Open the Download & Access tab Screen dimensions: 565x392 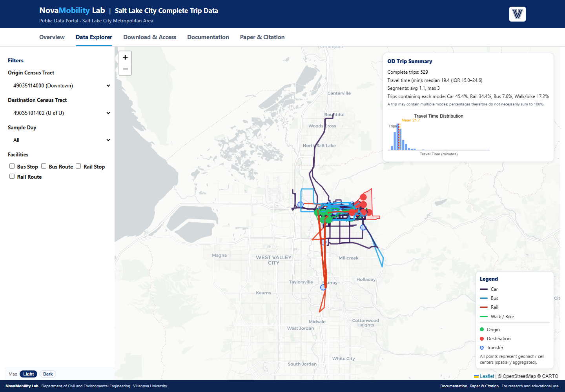(149, 37)
